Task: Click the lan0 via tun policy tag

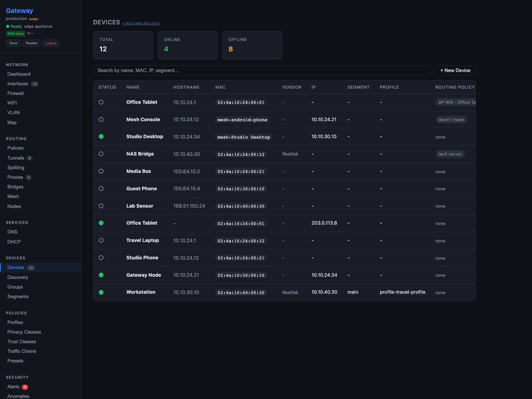Action: [x=450, y=154]
